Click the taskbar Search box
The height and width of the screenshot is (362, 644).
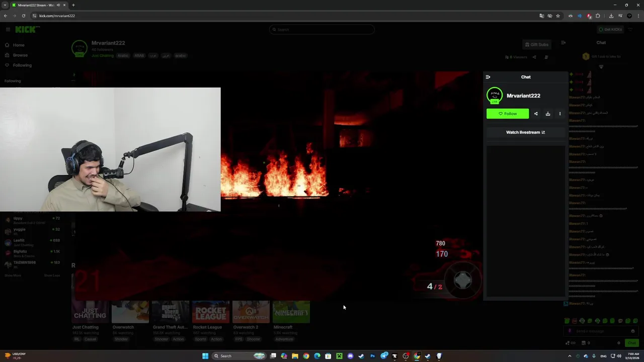pos(239,356)
